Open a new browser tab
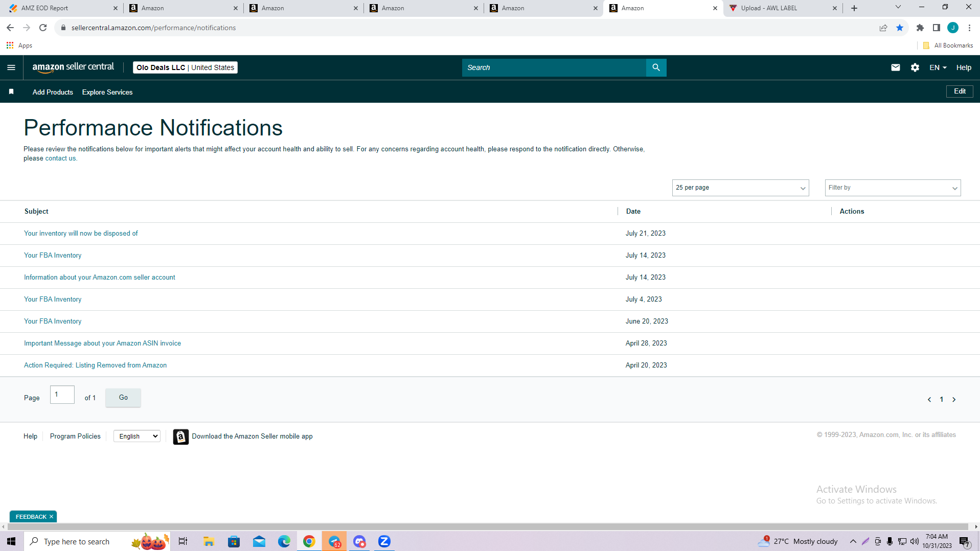Viewport: 980px width, 551px height. pyautogui.click(x=854, y=8)
